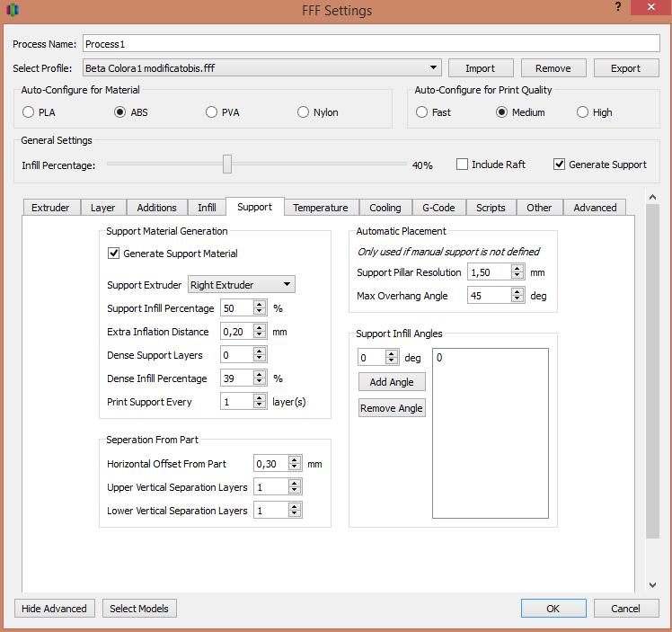The image size is (672, 632).
Task: Click the help question mark button
Action: tap(618, 7)
